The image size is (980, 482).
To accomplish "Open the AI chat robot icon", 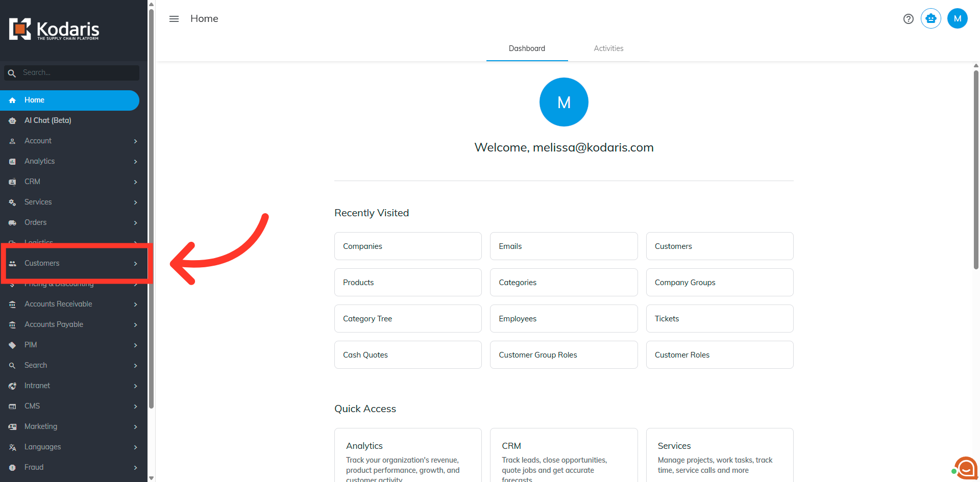I will [931, 18].
